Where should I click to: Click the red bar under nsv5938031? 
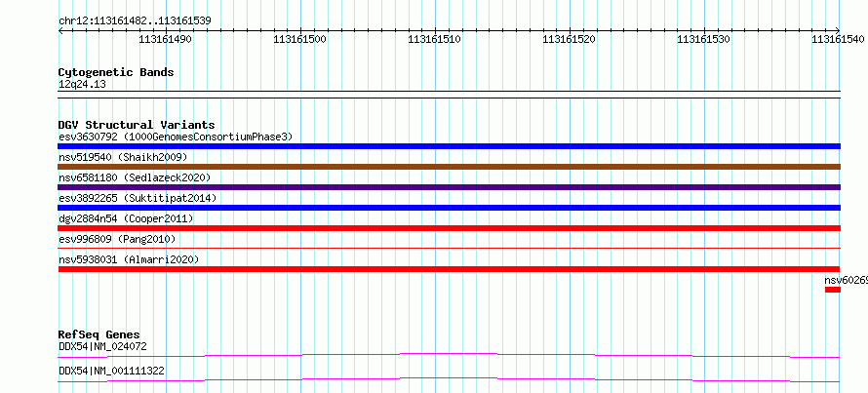449,269
